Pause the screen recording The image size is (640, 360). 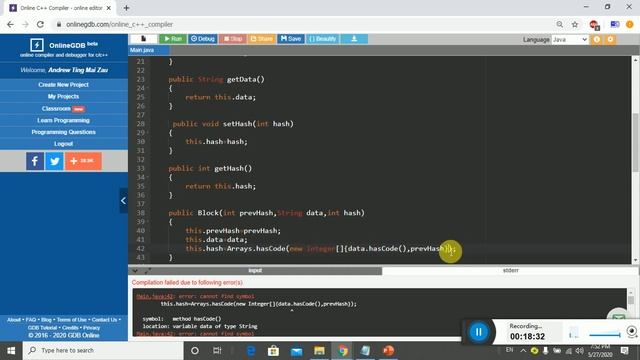478,332
